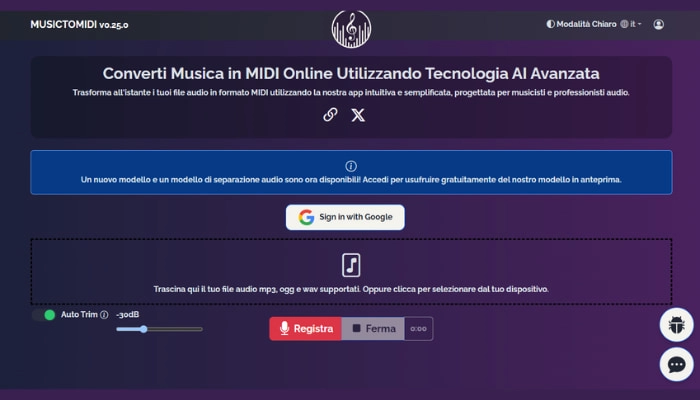Sign in with Google button
The height and width of the screenshot is (400, 700).
pos(345,217)
